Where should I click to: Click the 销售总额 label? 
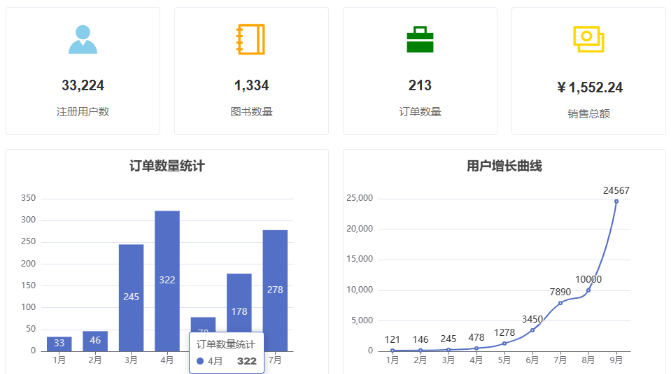pyautogui.click(x=588, y=114)
